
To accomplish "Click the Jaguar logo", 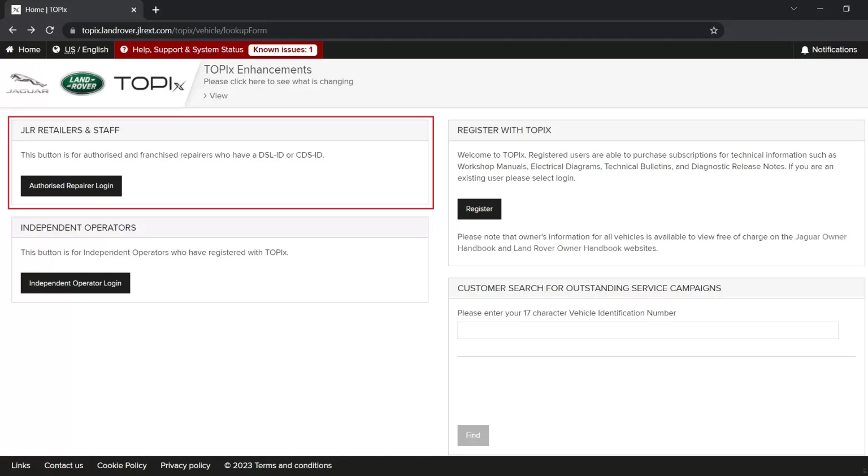I will tap(27, 84).
